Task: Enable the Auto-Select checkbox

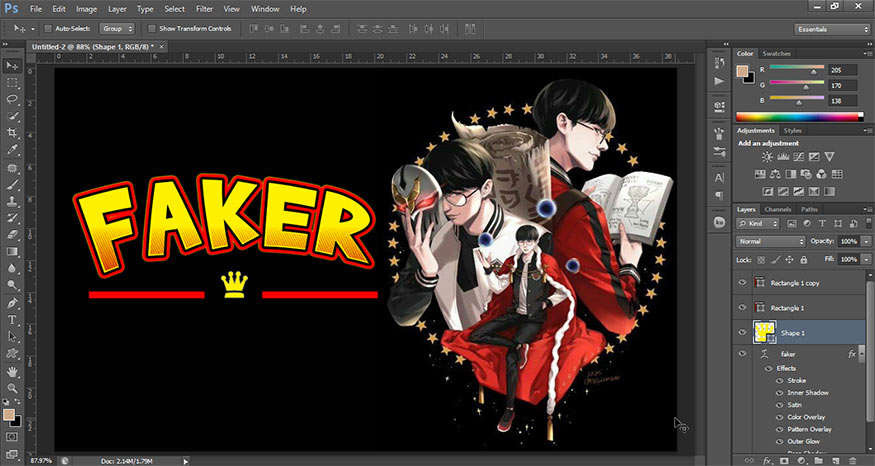Action: click(x=48, y=28)
